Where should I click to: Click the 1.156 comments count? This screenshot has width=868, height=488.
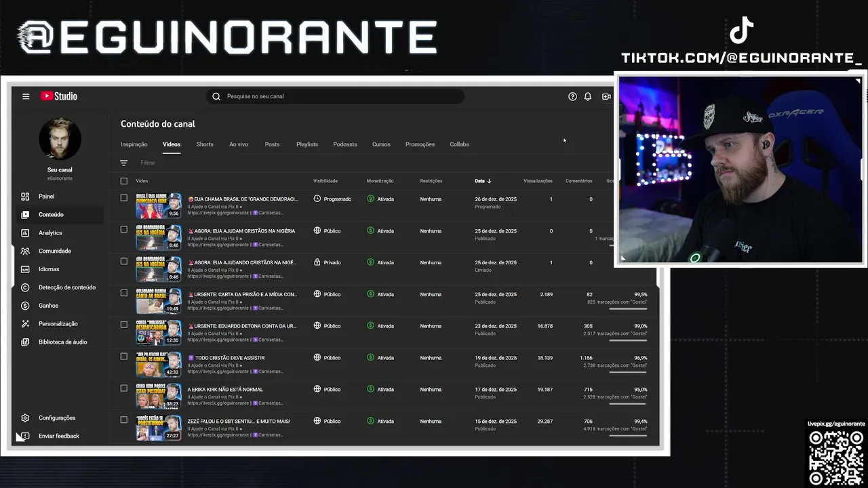tap(586, 358)
